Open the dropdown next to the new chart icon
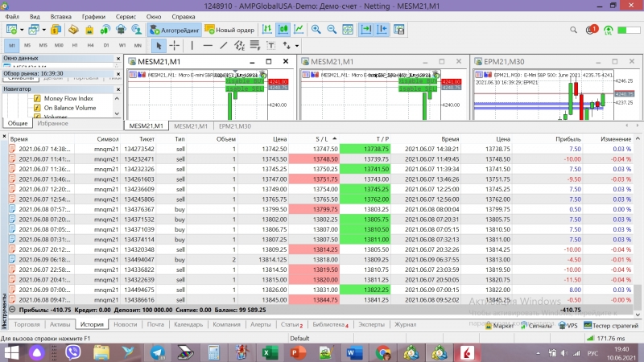This screenshot has height=362, width=644. [x=22, y=30]
